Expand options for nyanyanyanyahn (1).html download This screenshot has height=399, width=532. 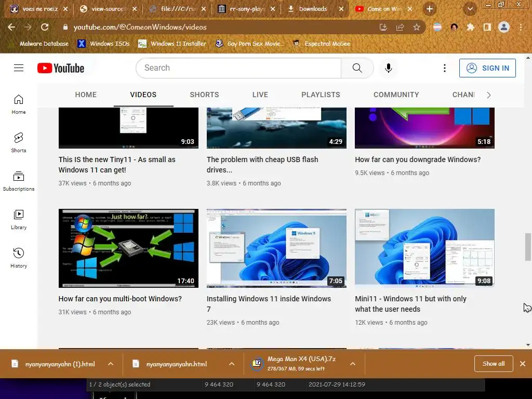coord(111,364)
